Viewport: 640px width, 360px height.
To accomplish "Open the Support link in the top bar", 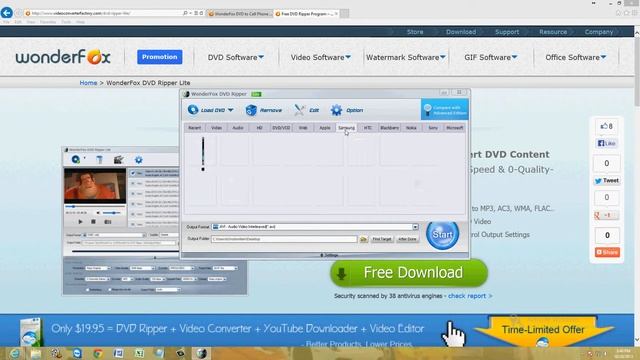I will click(x=507, y=32).
